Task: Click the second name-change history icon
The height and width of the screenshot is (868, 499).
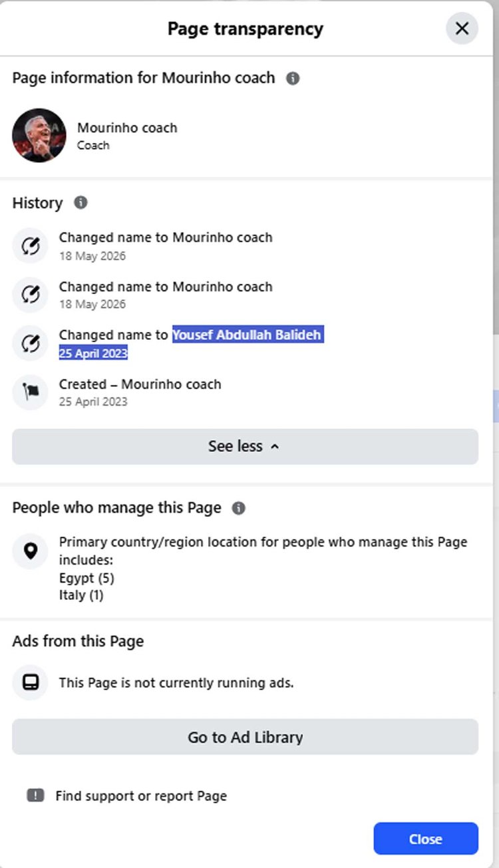Action: (30, 295)
